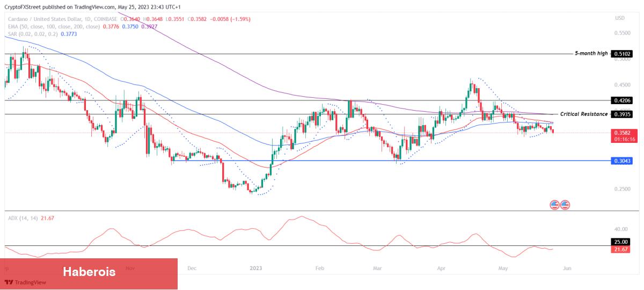Click the TradingView logo at bottom left
Screen dimensions: 644x290
[x=26, y=282]
